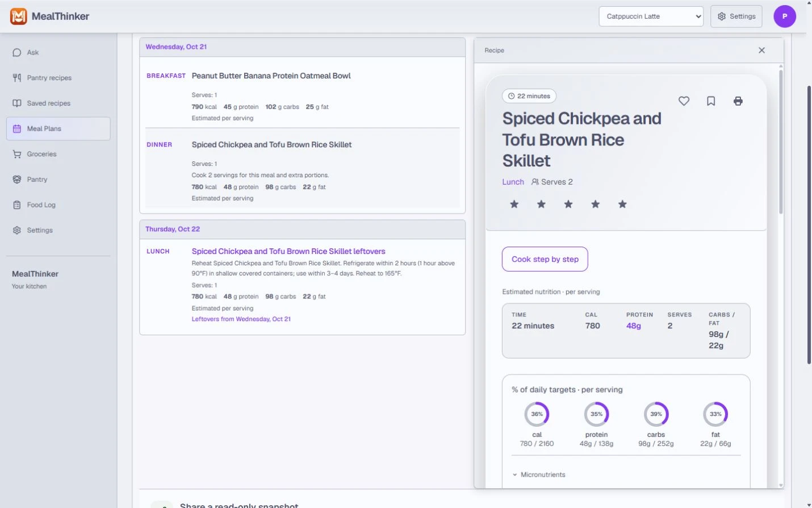Print the recipe using the printer icon

click(738, 101)
